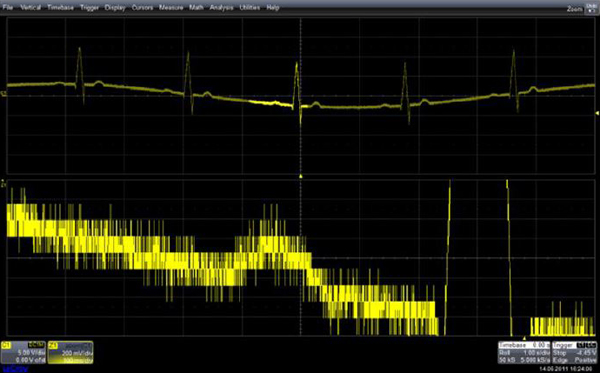Open the Trigger menu

pyautogui.click(x=90, y=7)
